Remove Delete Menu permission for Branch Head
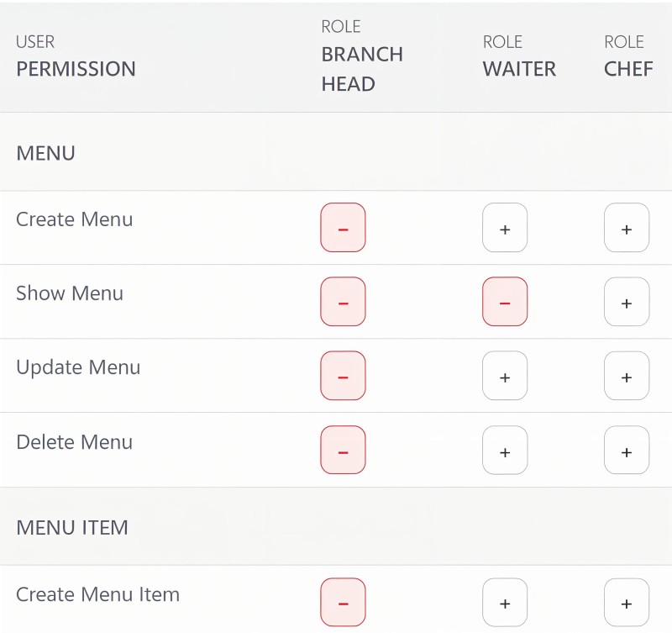 343,450
